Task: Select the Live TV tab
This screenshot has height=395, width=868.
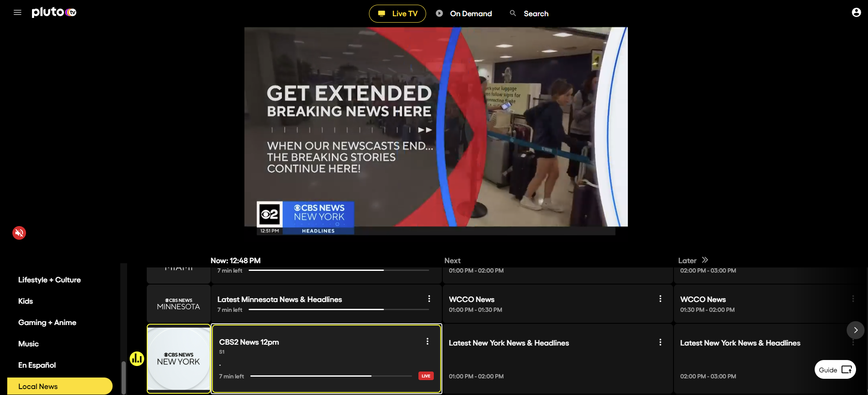Action: point(397,13)
